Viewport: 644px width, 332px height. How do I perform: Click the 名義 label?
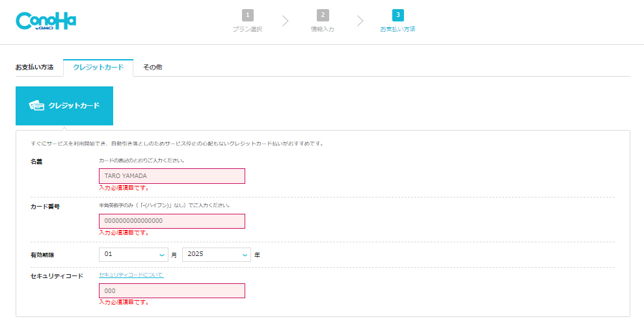point(36,162)
